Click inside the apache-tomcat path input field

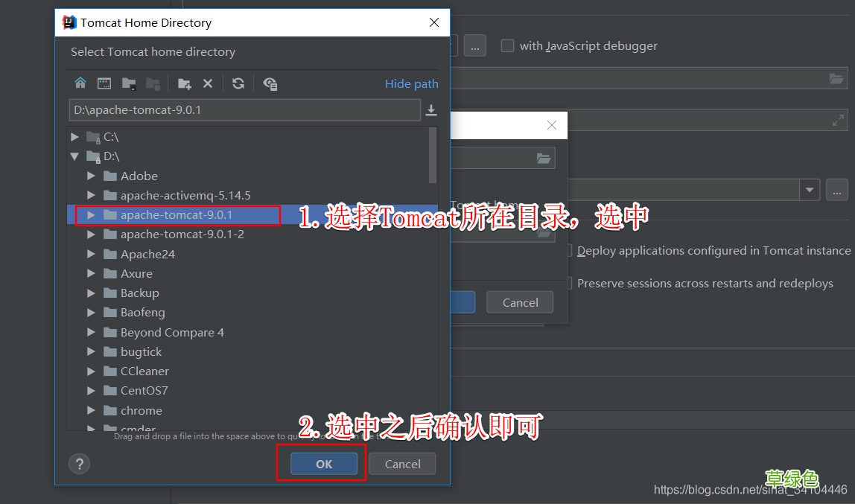pos(246,110)
